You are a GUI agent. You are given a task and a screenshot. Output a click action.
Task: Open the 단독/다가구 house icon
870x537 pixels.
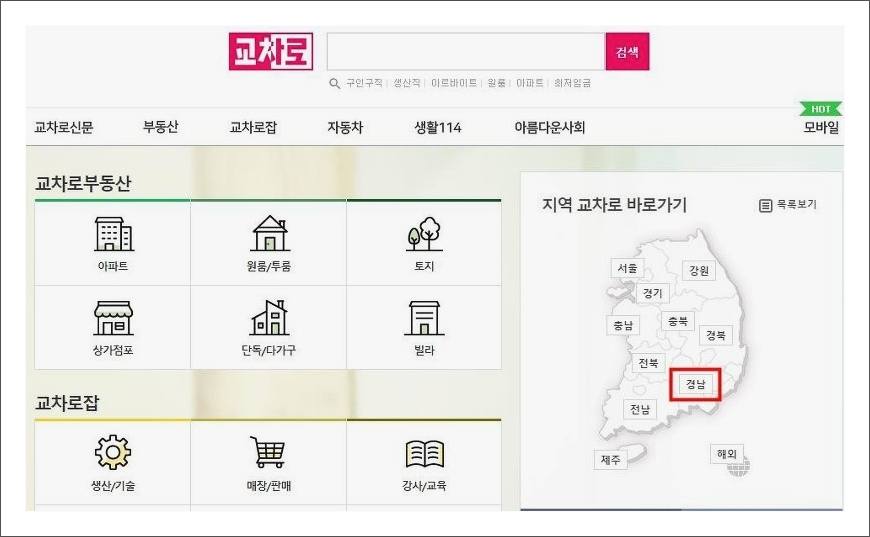pyautogui.click(x=270, y=318)
